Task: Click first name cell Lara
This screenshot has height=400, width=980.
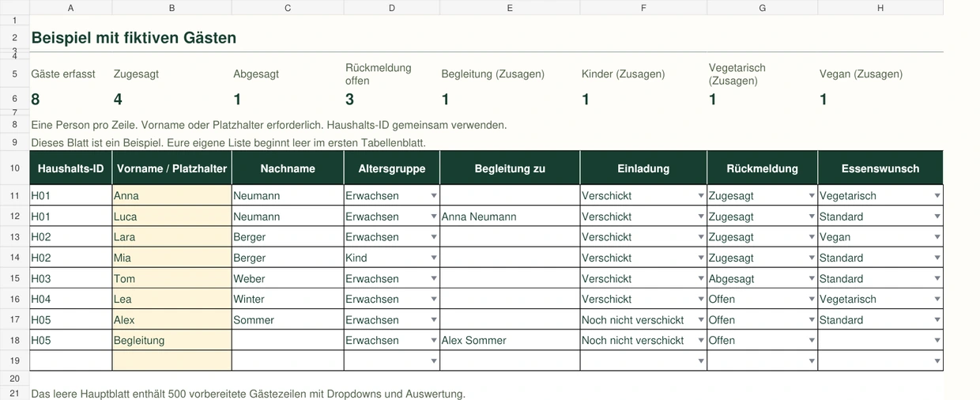Action: (171, 237)
